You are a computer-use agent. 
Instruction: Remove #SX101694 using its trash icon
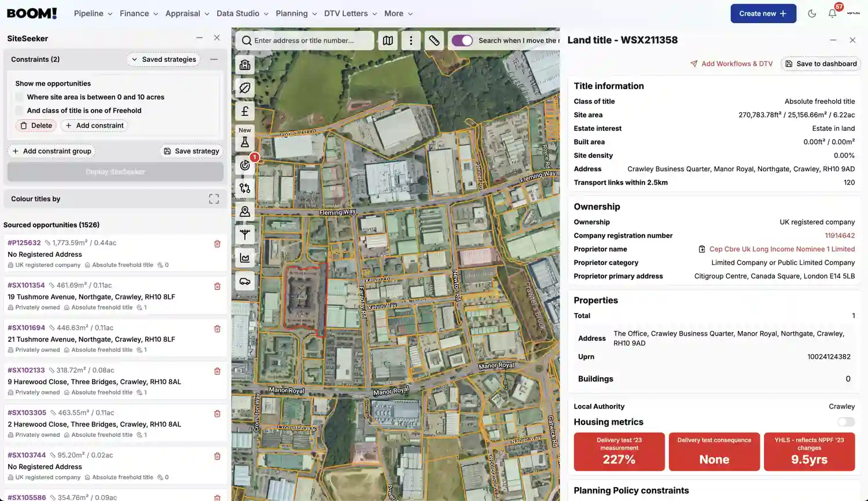tap(218, 329)
